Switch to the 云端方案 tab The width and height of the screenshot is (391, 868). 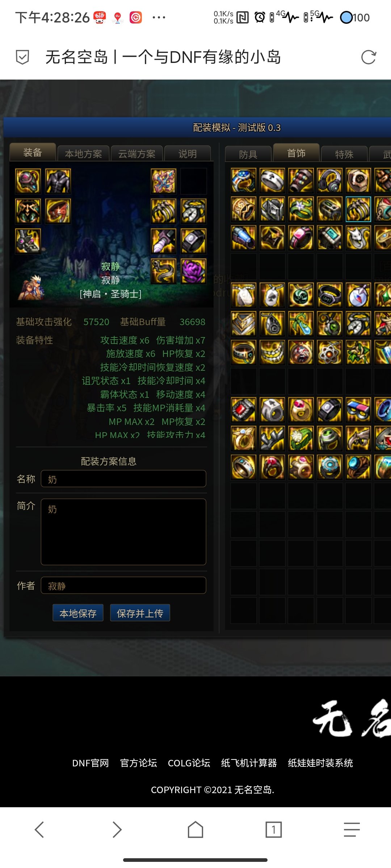[x=137, y=154]
